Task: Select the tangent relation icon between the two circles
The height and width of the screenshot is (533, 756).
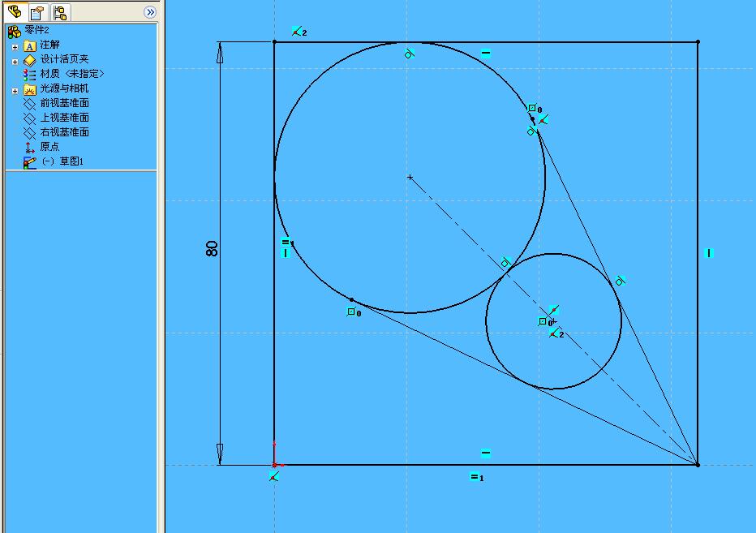Action: coord(505,262)
